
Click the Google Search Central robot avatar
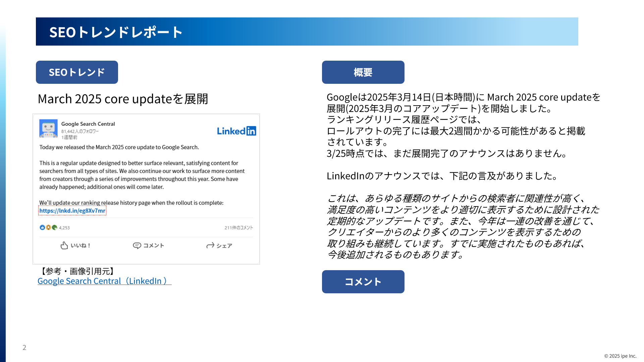[48, 128]
